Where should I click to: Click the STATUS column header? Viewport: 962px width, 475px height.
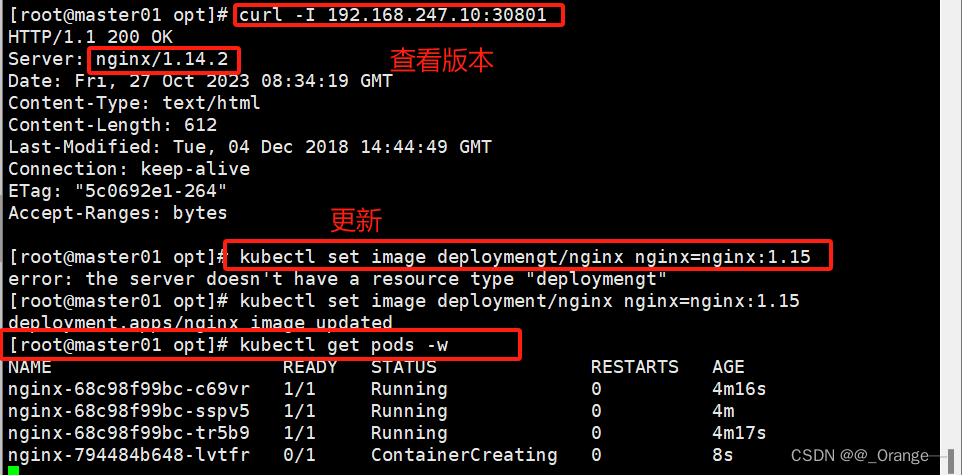(403, 367)
